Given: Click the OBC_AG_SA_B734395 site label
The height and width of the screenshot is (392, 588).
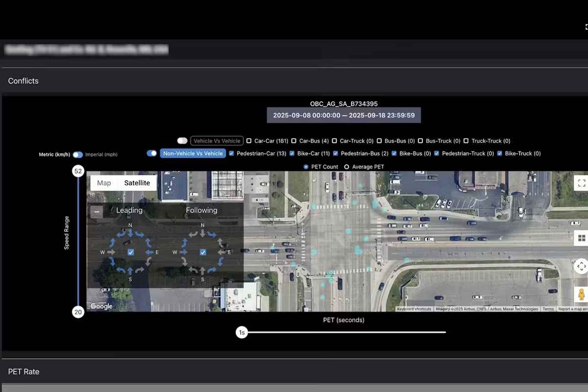Looking at the screenshot, I should (x=344, y=104).
